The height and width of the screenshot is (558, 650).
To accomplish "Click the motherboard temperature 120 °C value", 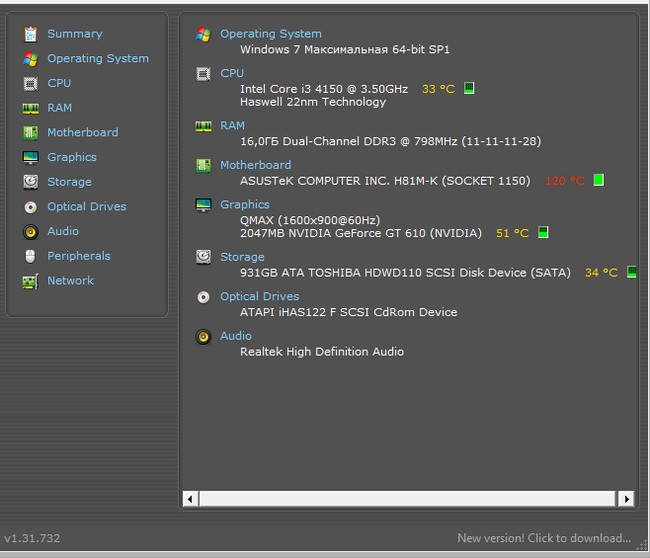I will coord(565,181).
